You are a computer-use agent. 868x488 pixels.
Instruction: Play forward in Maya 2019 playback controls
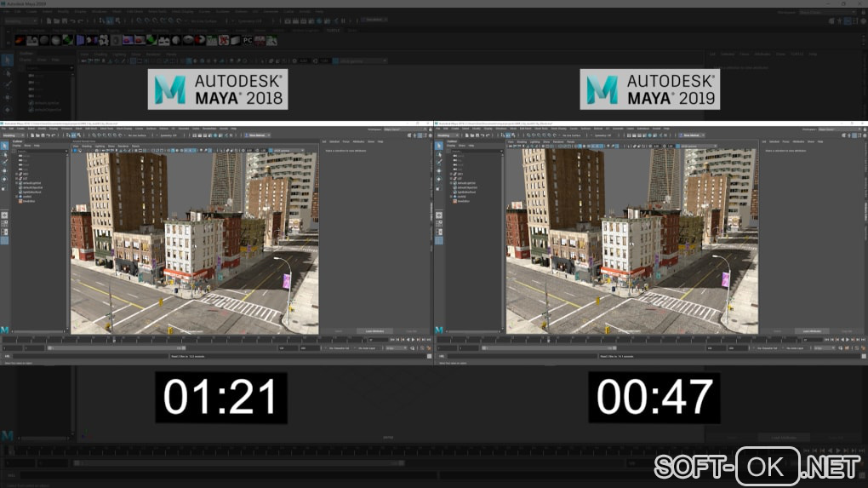click(x=848, y=340)
